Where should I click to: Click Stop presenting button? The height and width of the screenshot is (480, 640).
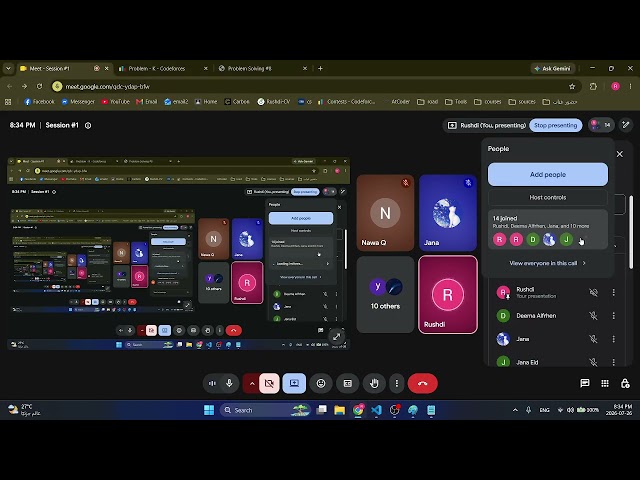[x=556, y=125]
